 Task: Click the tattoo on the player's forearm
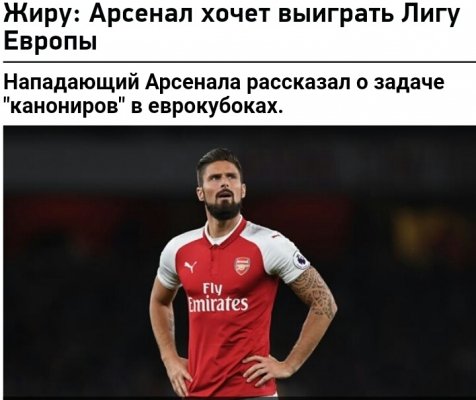click(x=315, y=292)
